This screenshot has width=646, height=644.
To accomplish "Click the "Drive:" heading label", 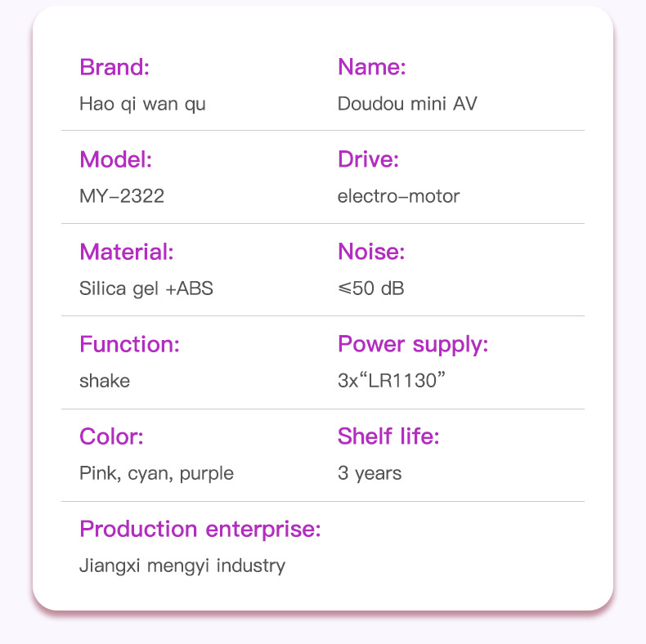I will click(368, 159).
